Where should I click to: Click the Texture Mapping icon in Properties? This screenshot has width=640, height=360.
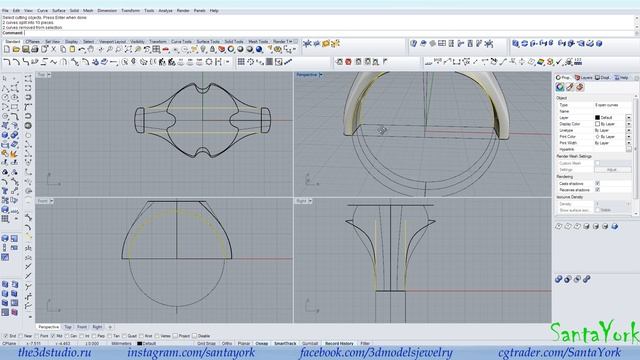579,87
